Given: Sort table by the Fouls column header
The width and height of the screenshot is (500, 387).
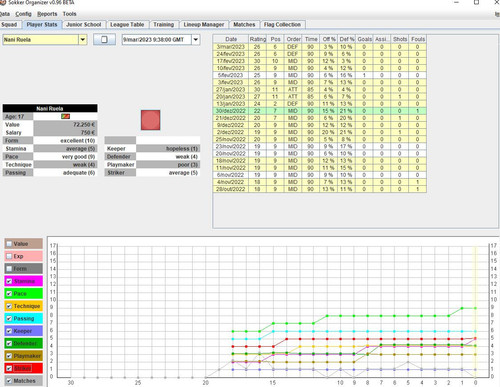Looking at the screenshot, I should click(418, 39).
